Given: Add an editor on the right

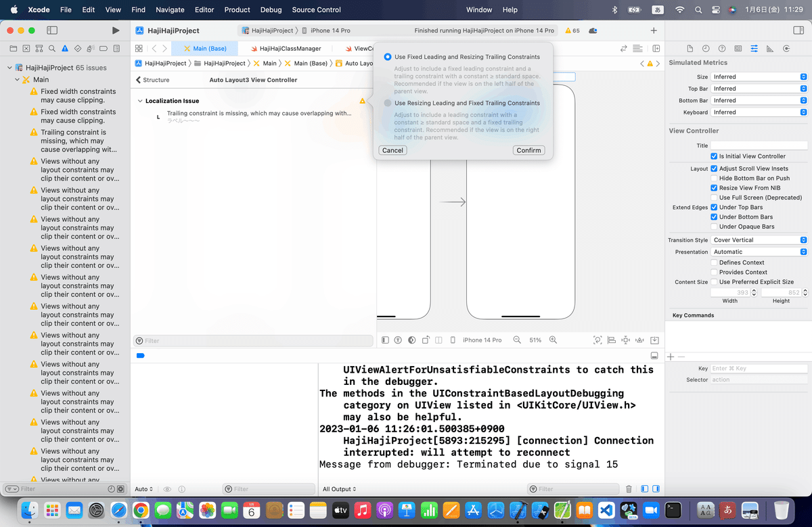Looking at the screenshot, I should (656, 49).
